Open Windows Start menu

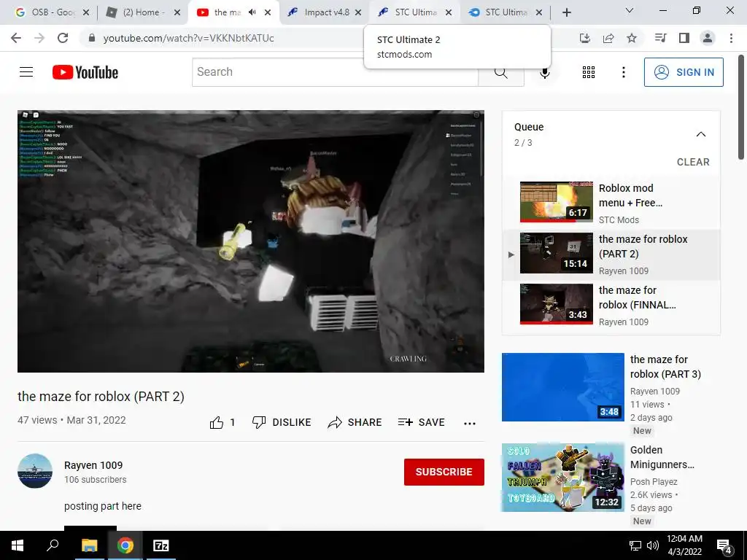click(x=18, y=545)
